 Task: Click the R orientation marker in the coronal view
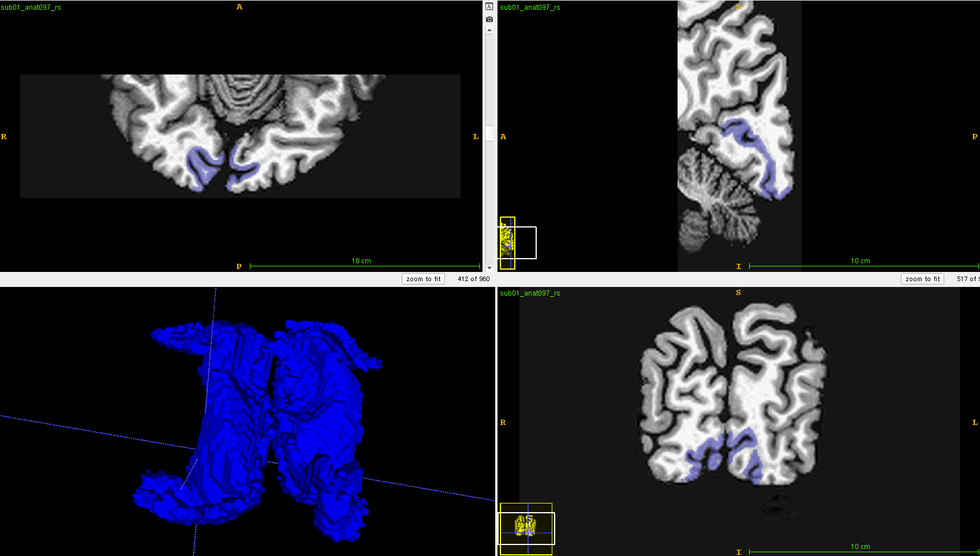[x=503, y=423]
